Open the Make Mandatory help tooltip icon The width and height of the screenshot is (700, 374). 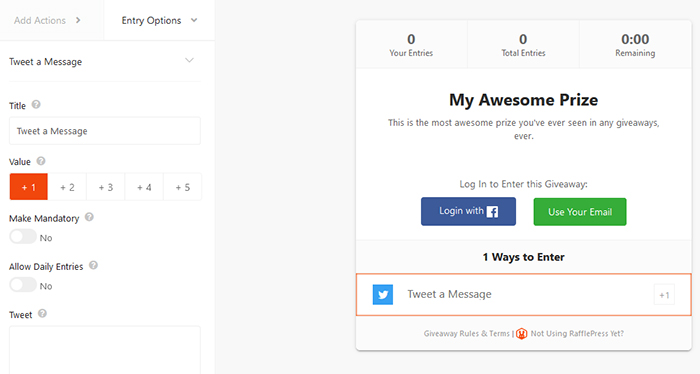click(x=89, y=217)
